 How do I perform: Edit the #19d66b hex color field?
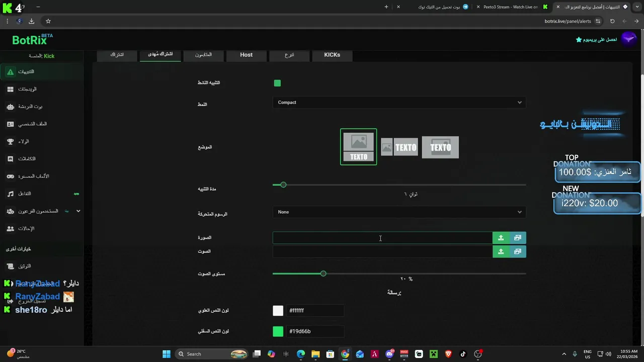(315, 331)
